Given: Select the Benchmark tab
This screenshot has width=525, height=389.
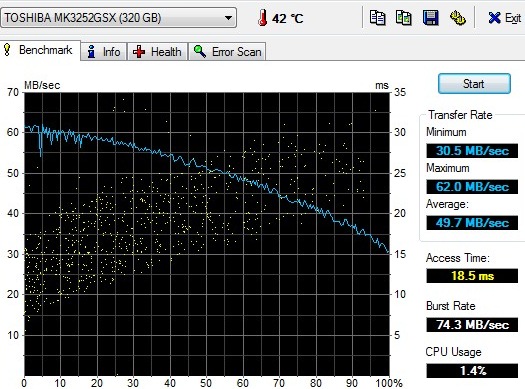Looking at the screenshot, I should tap(40, 50).
